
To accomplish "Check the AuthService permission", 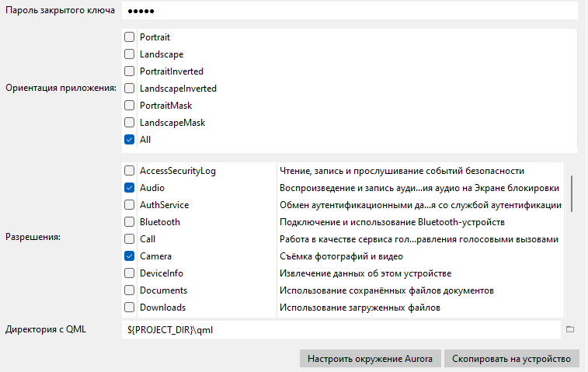I will click(129, 205).
